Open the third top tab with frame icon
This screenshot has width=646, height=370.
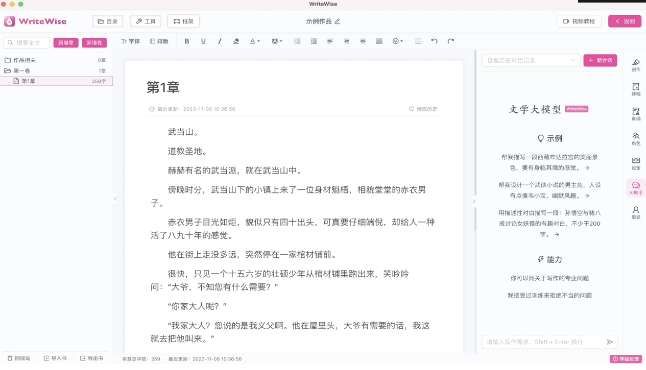point(183,21)
